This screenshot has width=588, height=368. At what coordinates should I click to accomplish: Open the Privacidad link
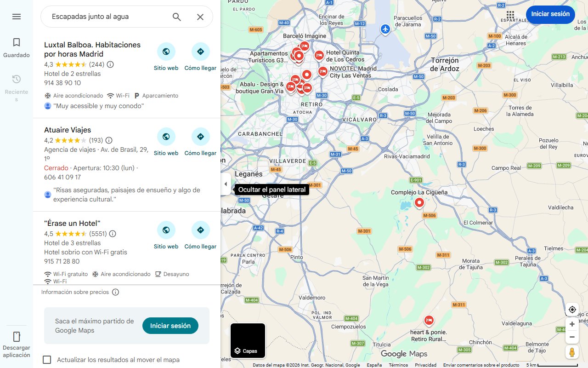pyautogui.click(x=425, y=365)
